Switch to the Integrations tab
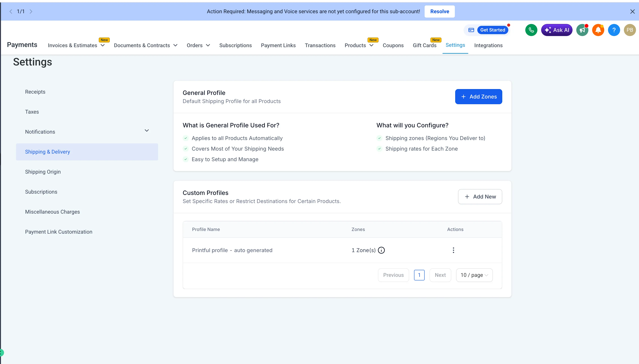 488,45
